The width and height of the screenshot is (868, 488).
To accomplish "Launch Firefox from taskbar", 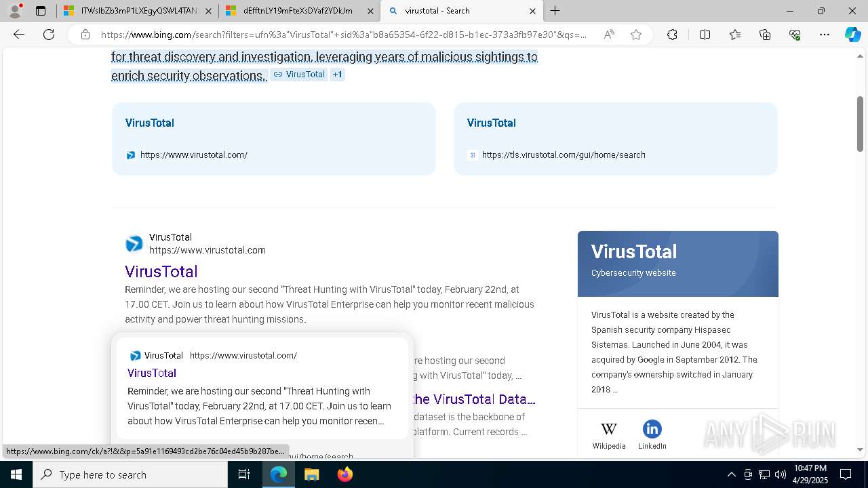I will [344, 474].
